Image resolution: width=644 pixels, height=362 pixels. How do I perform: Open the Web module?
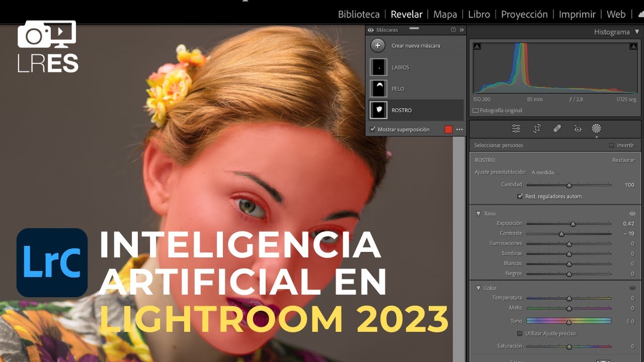click(616, 15)
